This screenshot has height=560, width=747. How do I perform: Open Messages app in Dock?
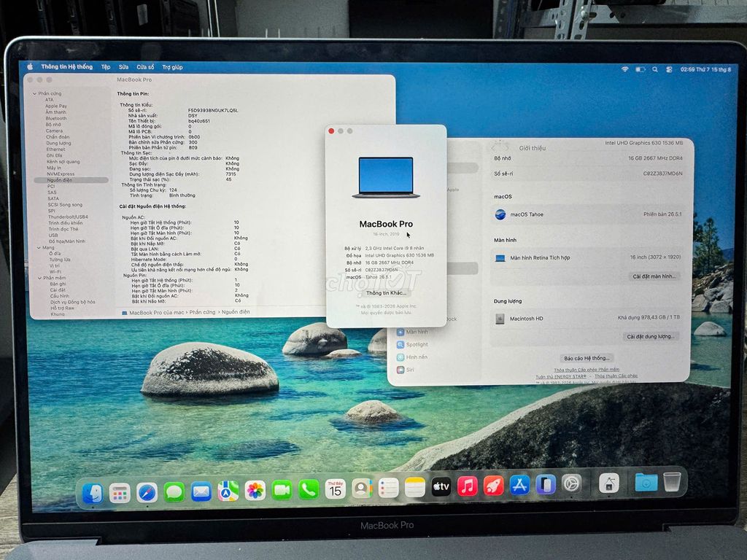coord(174,492)
